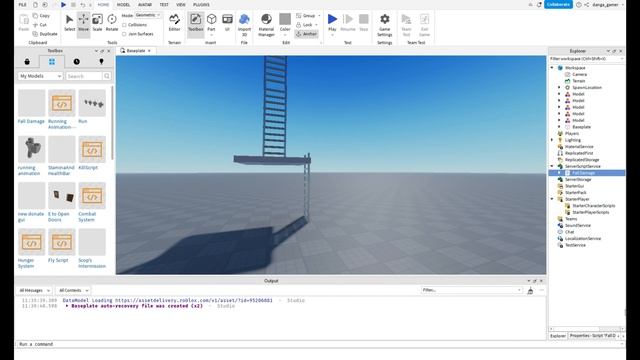640x360 pixels.
Task: Open the All Messages dropdown
Action: coord(35,290)
